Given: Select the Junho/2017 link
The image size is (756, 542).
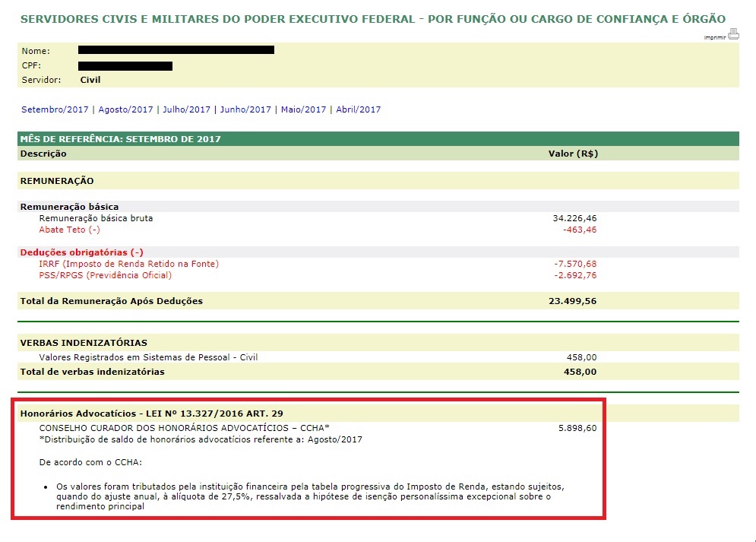Looking at the screenshot, I should tap(245, 109).
